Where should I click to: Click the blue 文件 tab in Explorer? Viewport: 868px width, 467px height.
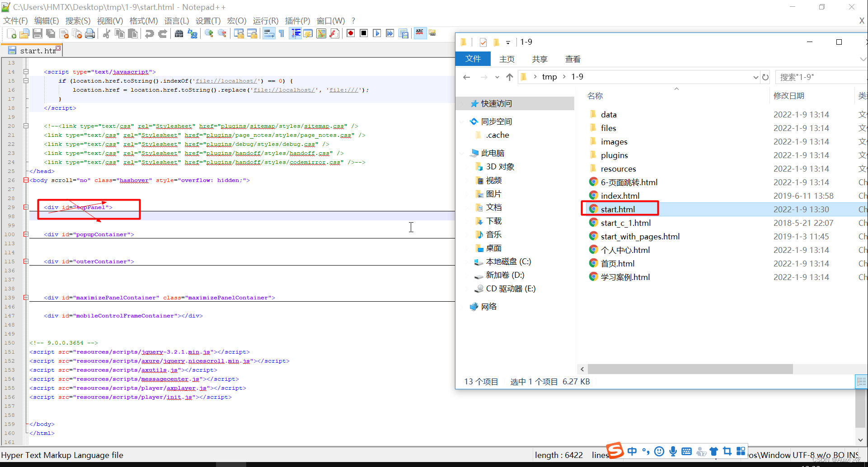coord(473,59)
